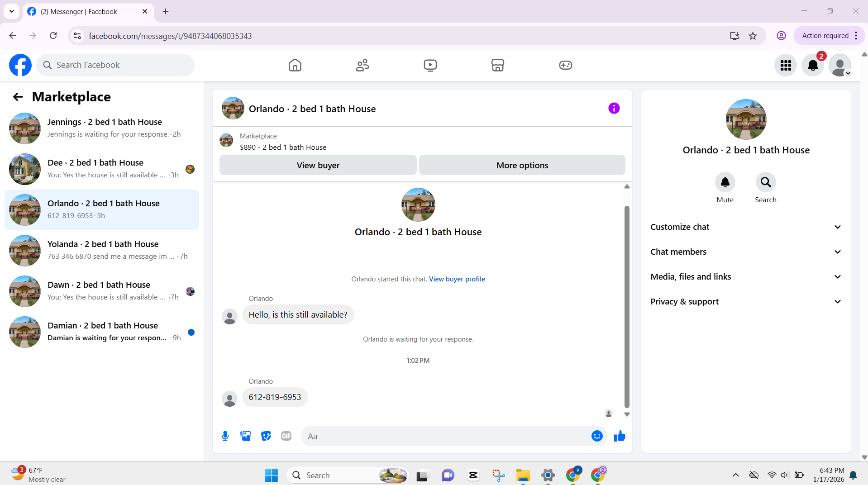Open a new browser tab
868x485 pixels.
click(166, 11)
